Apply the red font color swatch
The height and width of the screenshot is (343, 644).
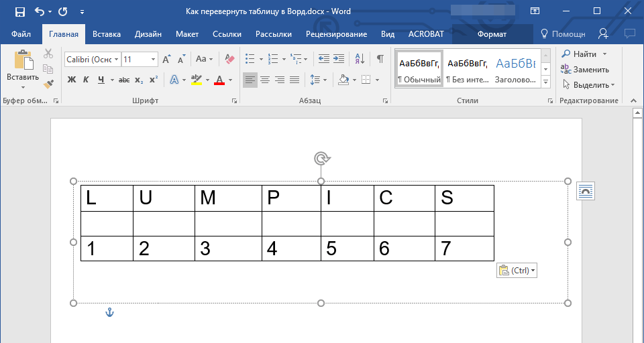tap(219, 80)
